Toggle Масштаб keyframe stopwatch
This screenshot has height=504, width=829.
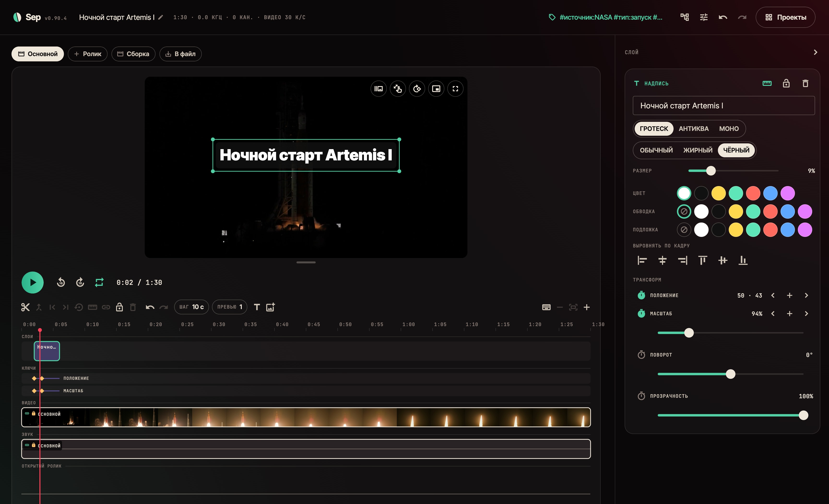(641, 313)
